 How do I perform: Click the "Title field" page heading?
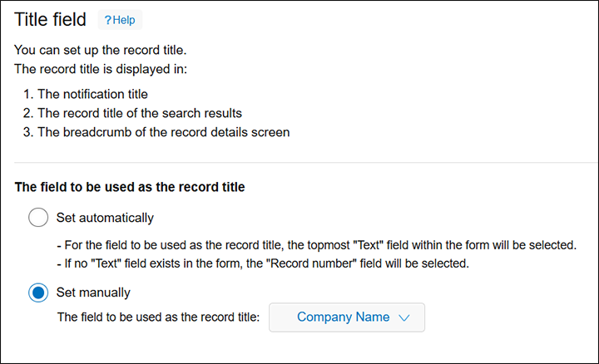tap(50, 20)
